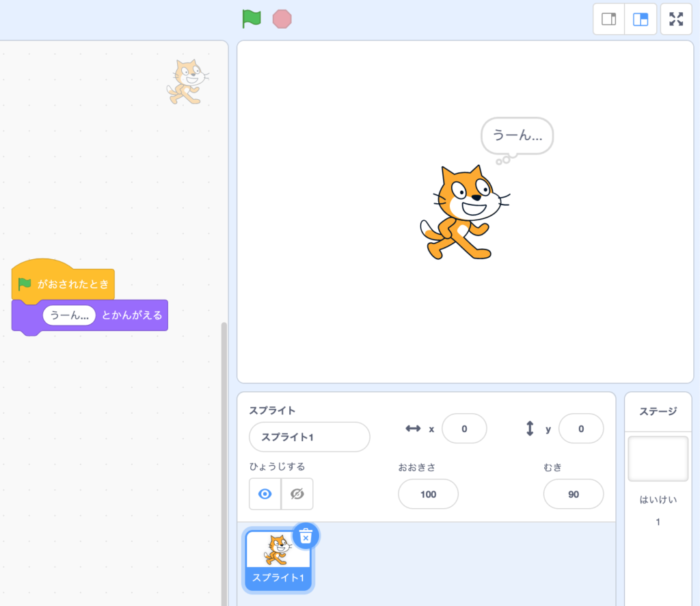
Task: Click the y position input field
Action: (581, 429)
